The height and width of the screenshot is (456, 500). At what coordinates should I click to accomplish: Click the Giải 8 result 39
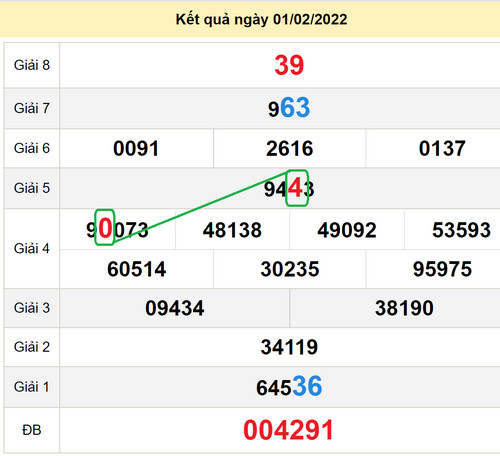pos(289,65)
